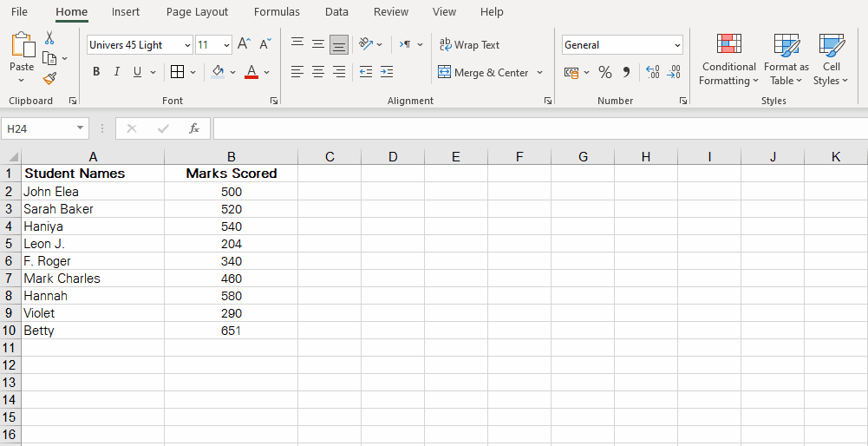Click the formula bar Enter checkmark
This screenshot has height=446, width=868.
163,128
